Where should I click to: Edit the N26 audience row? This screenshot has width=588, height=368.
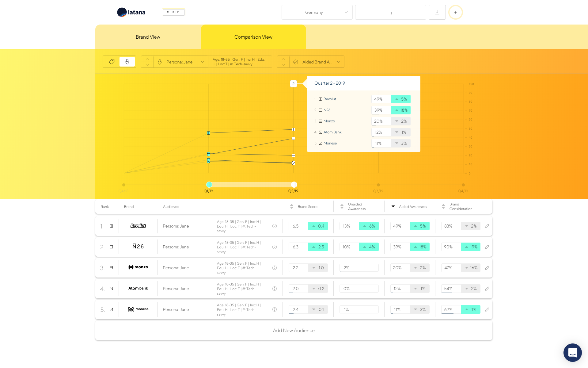pos(487,247)
